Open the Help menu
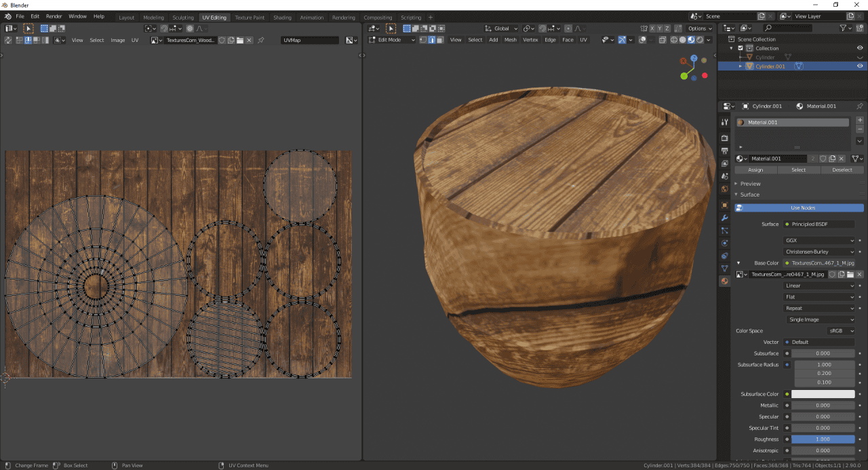 point(98,17)
